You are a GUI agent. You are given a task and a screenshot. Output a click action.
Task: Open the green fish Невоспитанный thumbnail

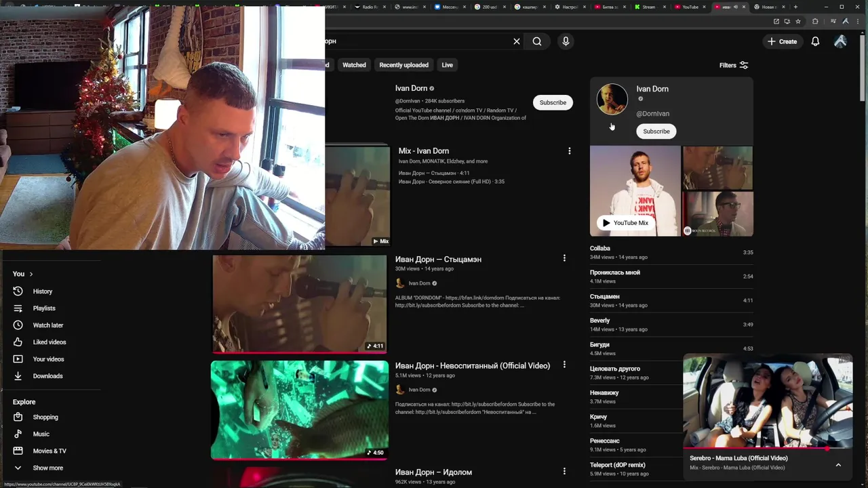pyautogui.click(x=300, y=410)
